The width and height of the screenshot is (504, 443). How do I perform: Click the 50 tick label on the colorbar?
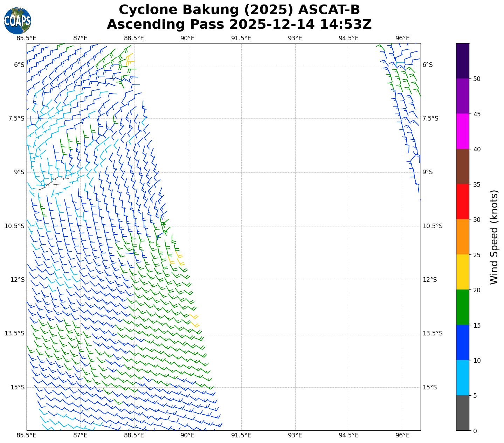point(476,79)
